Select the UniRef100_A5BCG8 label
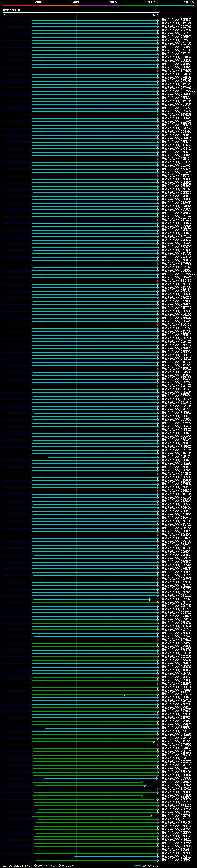 176,836
